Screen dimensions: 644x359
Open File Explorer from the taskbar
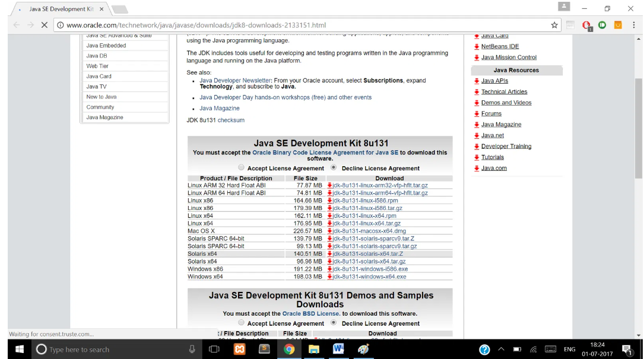313,349
